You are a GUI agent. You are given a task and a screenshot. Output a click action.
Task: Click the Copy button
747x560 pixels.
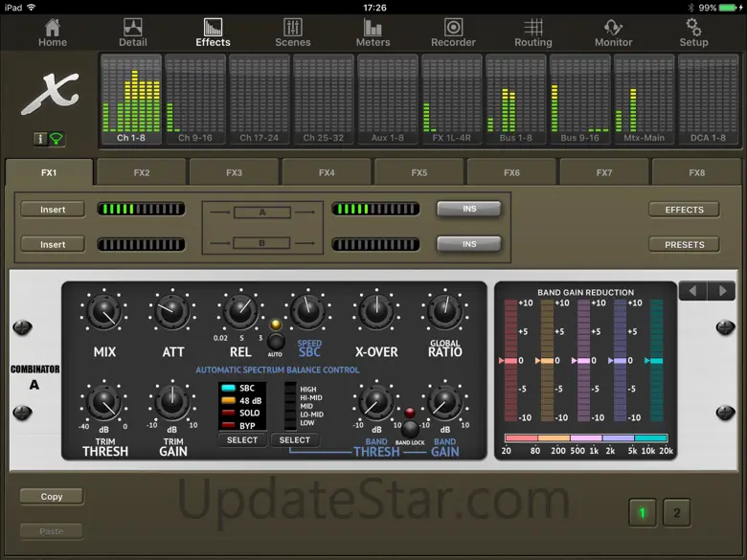click(52, 496)
